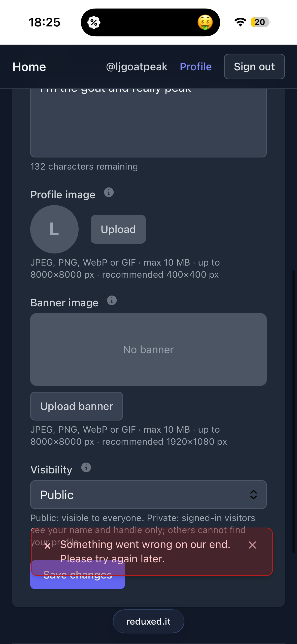297x644 pixels.
Task: Open the @ljgoatpeak handle link
Action: (137, 67)
